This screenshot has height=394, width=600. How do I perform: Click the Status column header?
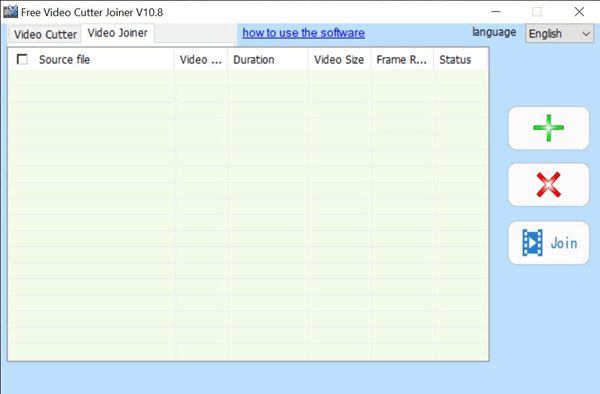tap(461, 60)
